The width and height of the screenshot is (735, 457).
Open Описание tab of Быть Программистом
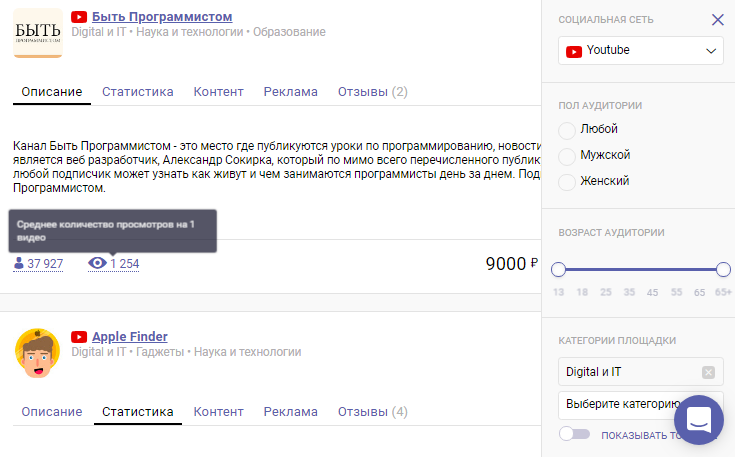(x=52, y=92)
